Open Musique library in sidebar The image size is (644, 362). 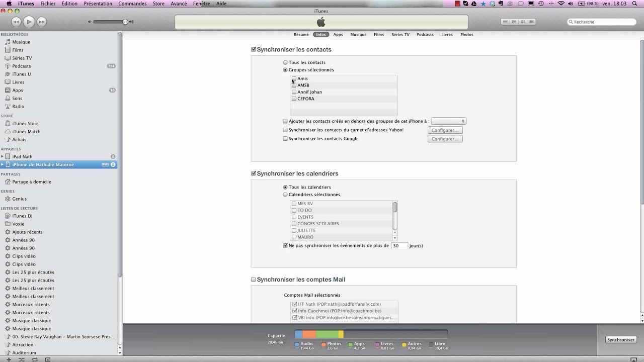[x=21, y=42]
